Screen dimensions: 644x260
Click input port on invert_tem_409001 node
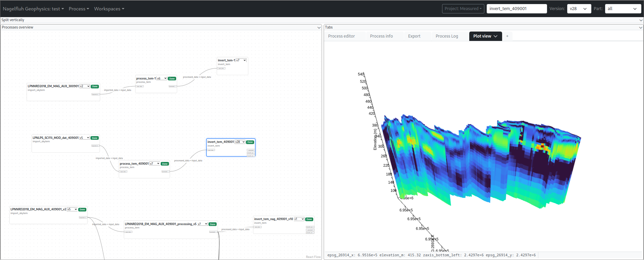tap(211, 150)
